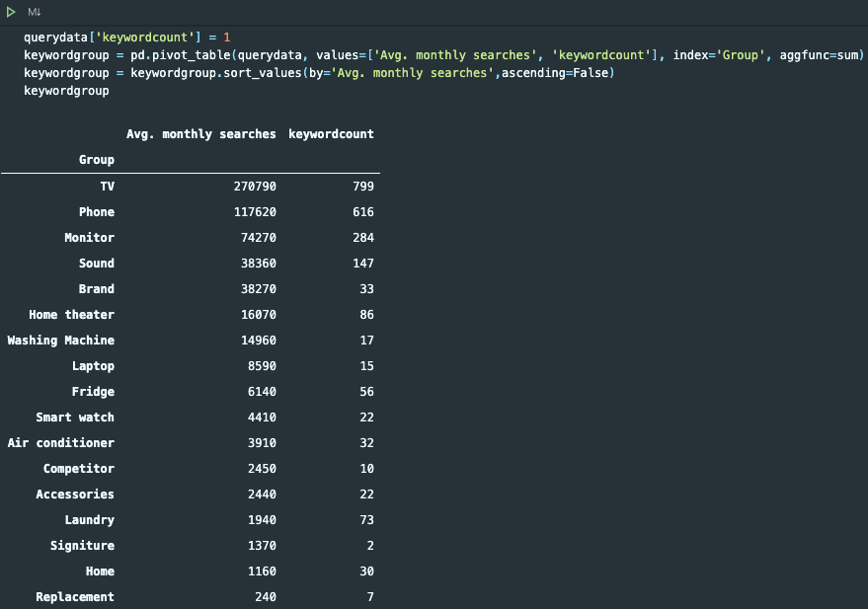Viewport: 868px width, 609px height.
Task: Click the value 14960 for Washing Machine
Action: pos(259,341)
